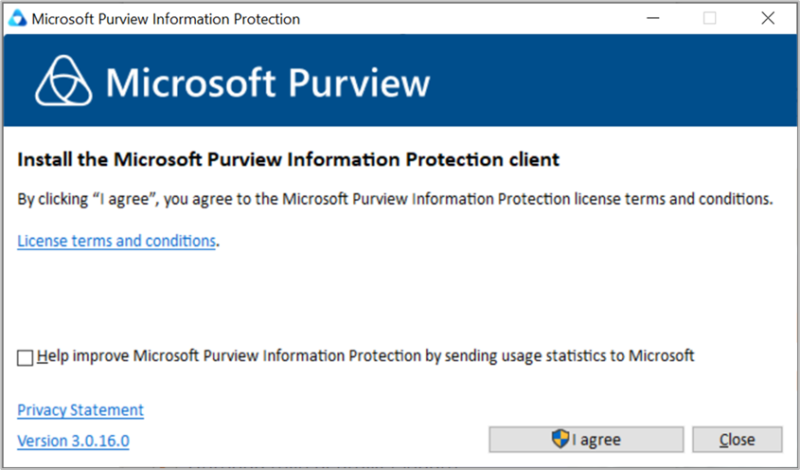Click empty title bar space beside minimize
Screen dimensions: 800x470
[x=500, y=19]
